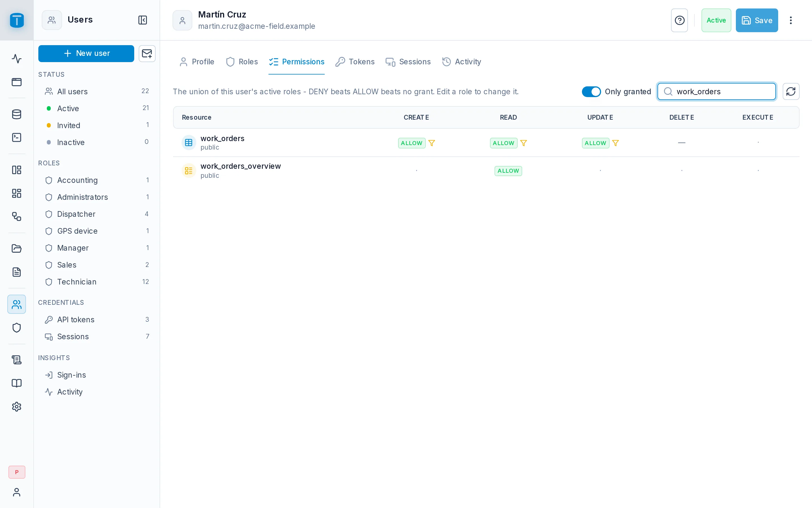Open the shield security icon in left rail

[x=17, y=328]
